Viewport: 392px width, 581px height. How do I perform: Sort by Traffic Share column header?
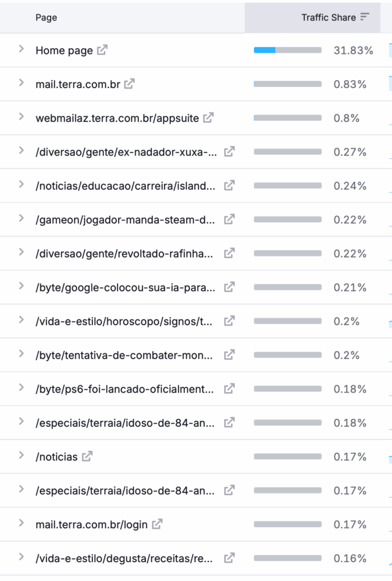tap(328, 18)
